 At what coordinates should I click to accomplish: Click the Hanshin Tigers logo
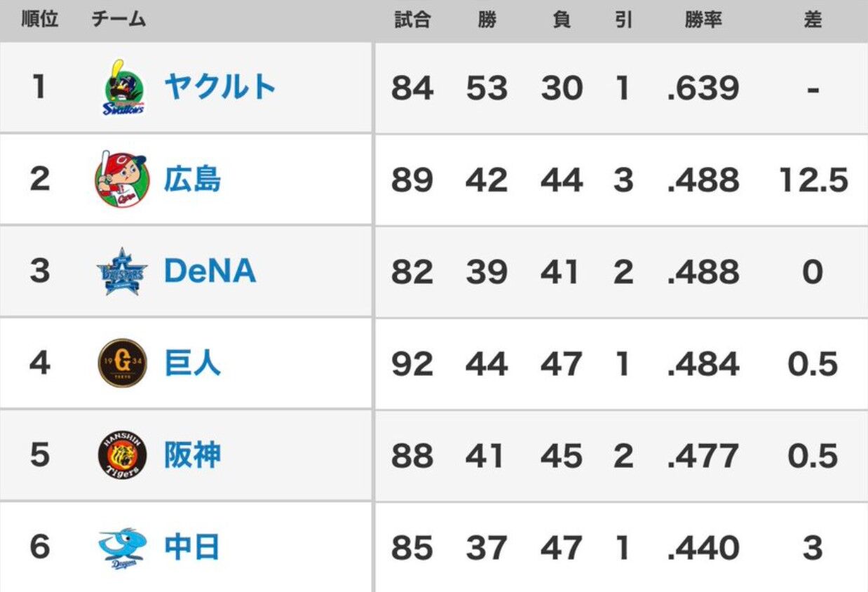(x=122, y=455)
